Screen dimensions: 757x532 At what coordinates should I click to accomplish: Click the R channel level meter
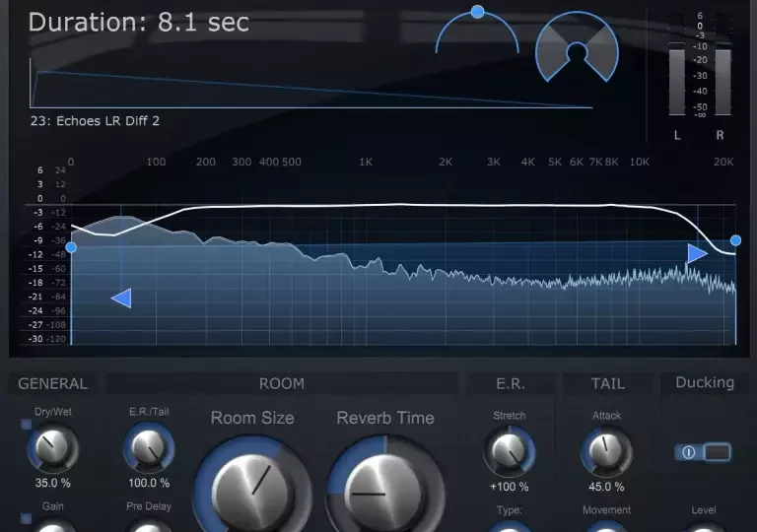723,80
